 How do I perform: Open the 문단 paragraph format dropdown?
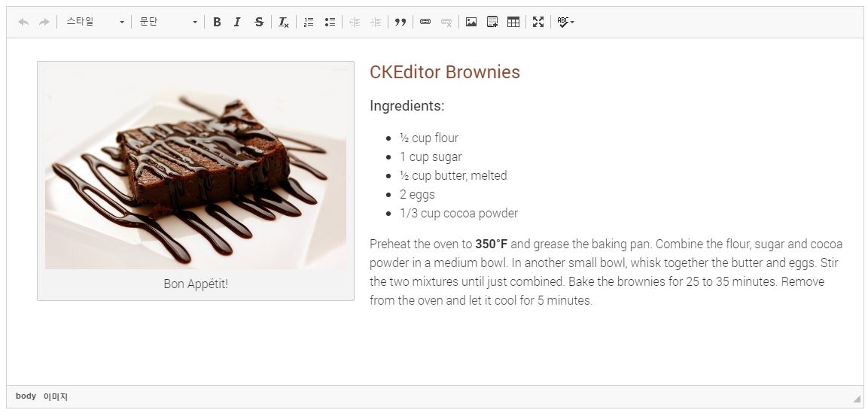tap(169, 22)
